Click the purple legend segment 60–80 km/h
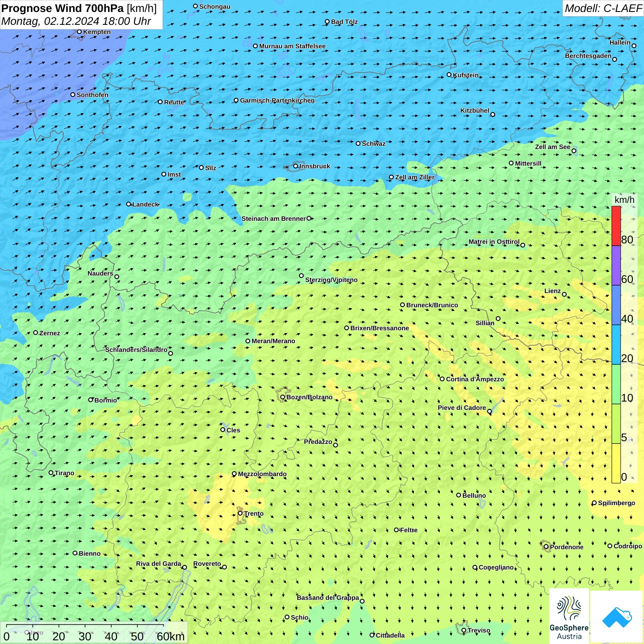644x644 pixels. (x=616, y=265)
